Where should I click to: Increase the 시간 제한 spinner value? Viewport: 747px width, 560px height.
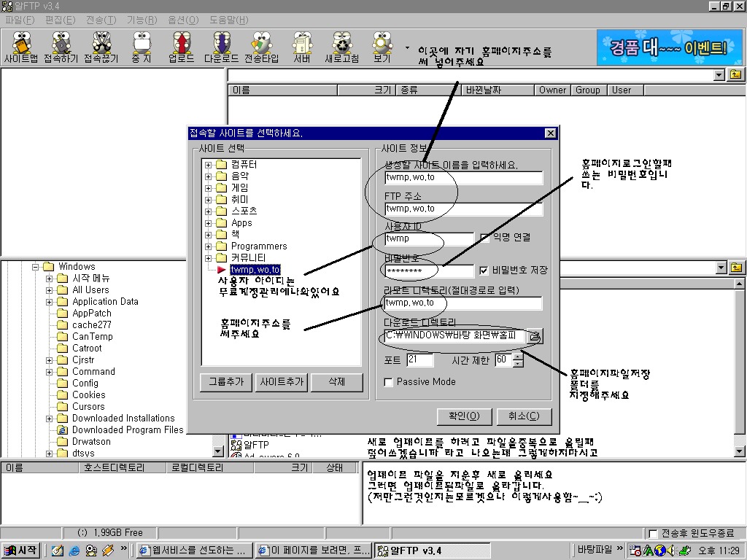(518, 357)
